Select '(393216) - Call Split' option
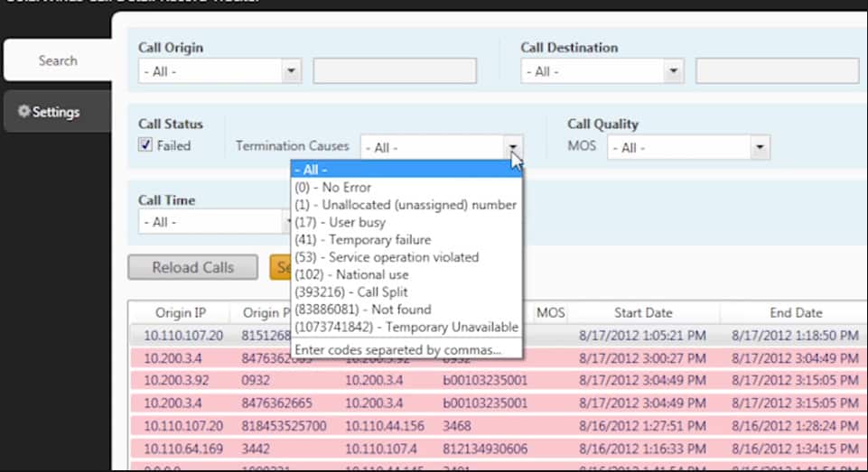868x472 pixels. click(x=406, y=292)
